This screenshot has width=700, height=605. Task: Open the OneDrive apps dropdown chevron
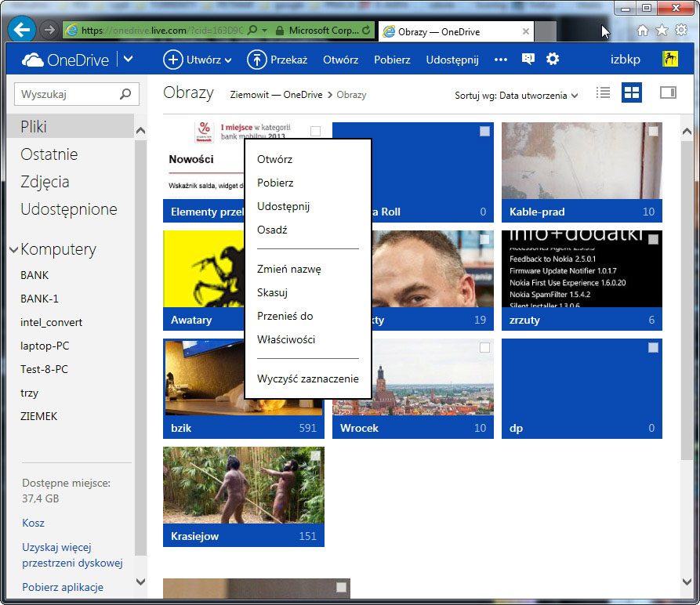click(x=128, y=59)
